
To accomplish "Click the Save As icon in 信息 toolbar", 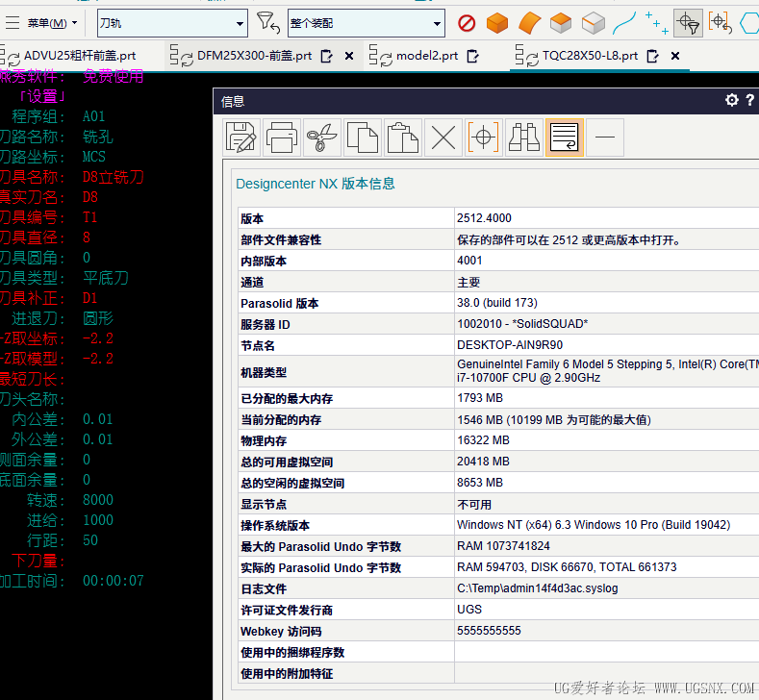I will click(241, 137).
